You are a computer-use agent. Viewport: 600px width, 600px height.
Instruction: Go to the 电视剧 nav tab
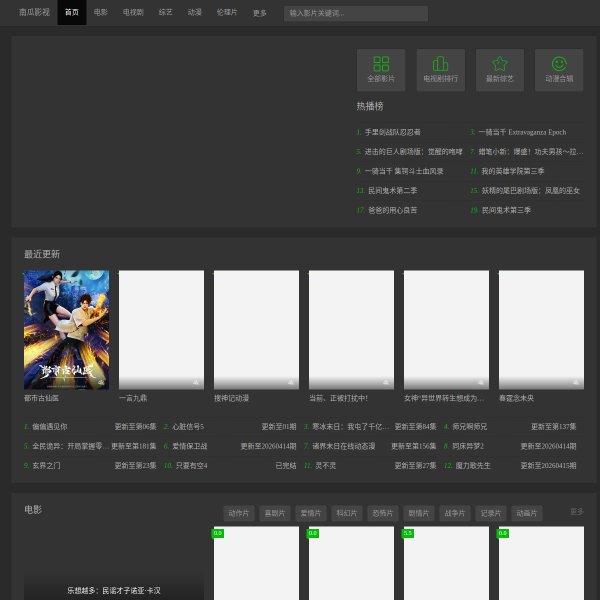click(133, 13)
